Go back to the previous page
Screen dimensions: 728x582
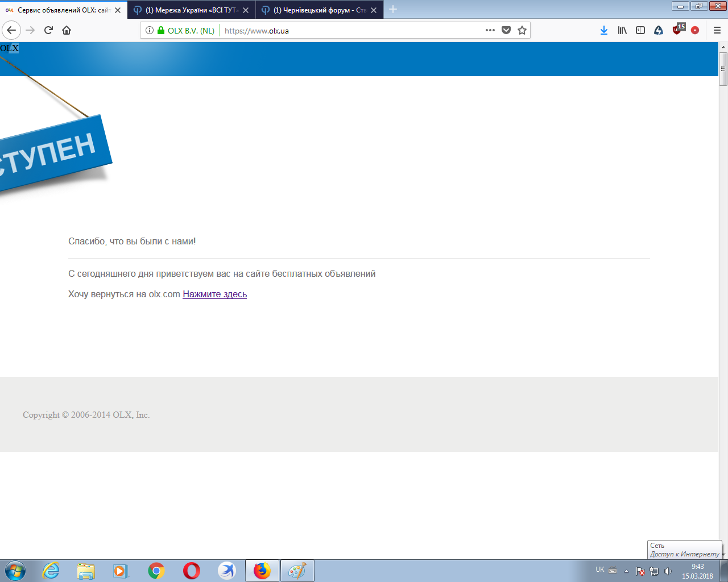point(12,30)
